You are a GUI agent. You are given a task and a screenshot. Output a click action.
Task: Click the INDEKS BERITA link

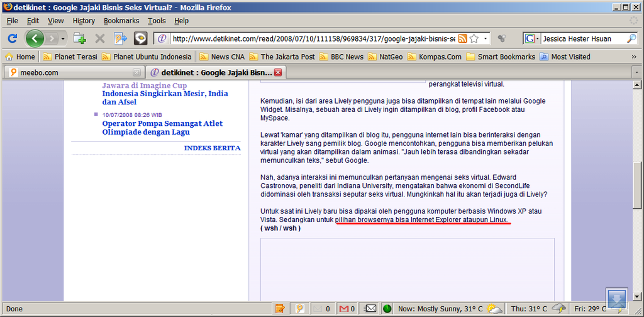(x=213, y=148)
